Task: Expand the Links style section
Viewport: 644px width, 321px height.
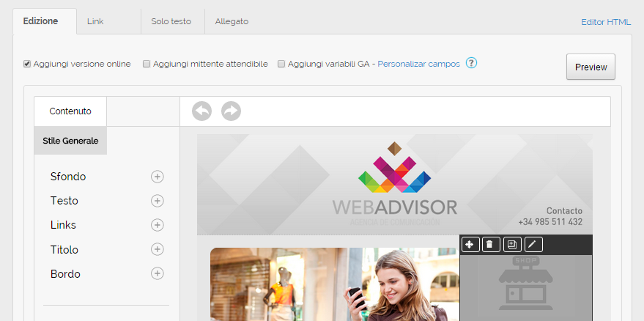Action: pos(158,225)
